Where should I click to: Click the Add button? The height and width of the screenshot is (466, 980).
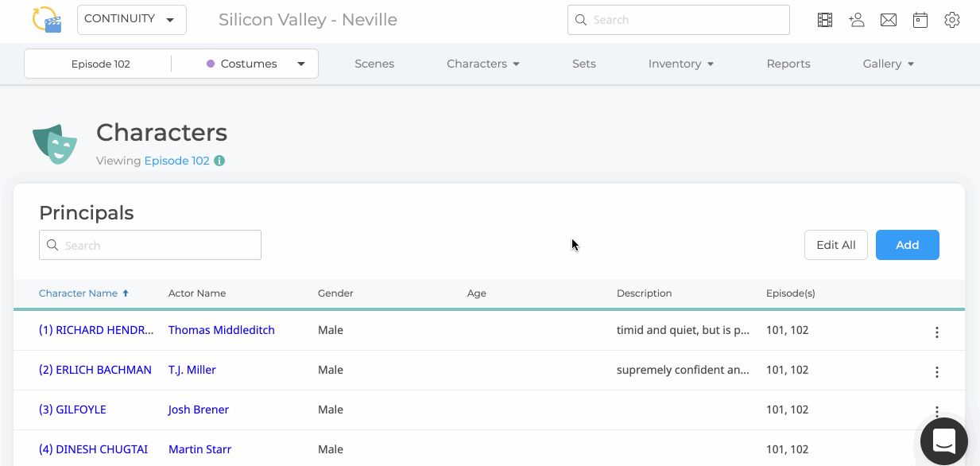pos(908,245)
